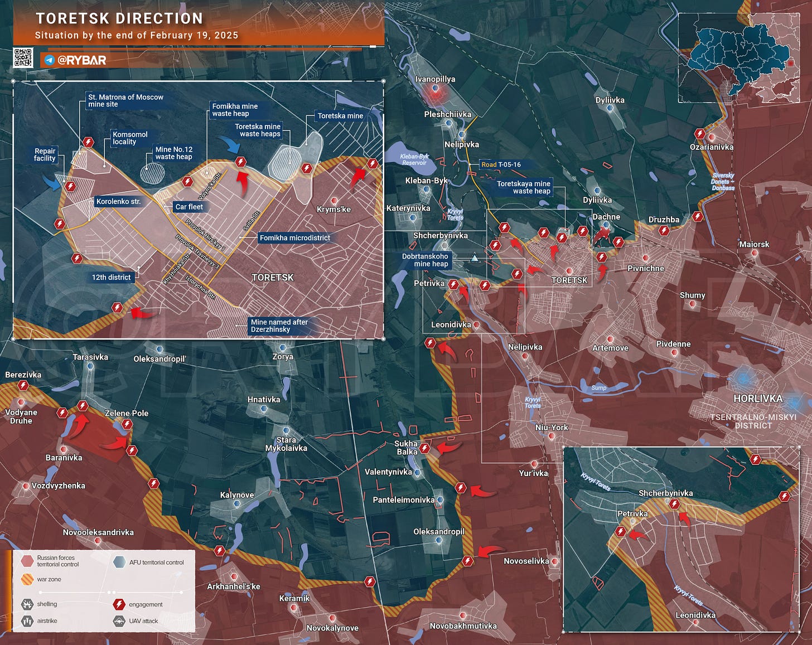Select the engagement marker left of Ozarianivka

tap(699, 134)
